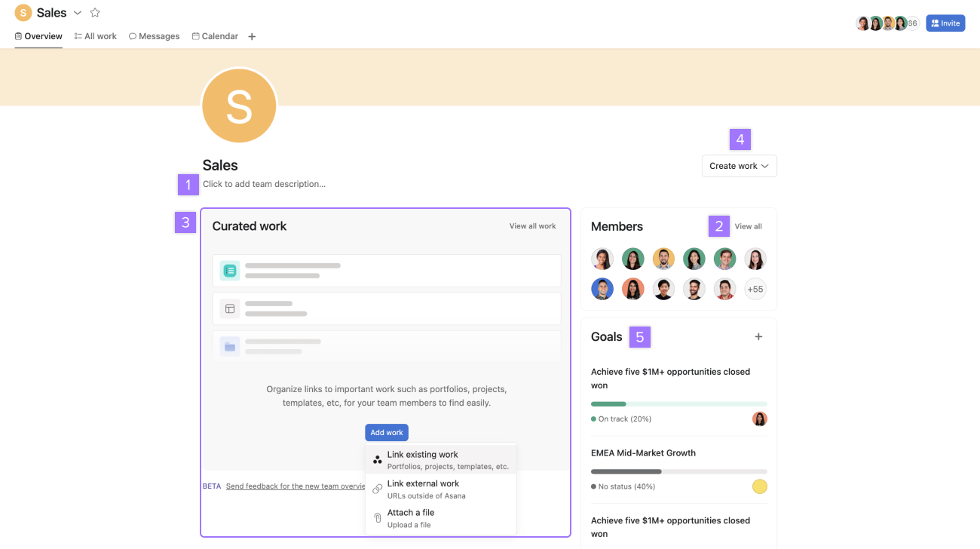
Task: Click the plus icon to add a tab
Action: pos(252,36)
